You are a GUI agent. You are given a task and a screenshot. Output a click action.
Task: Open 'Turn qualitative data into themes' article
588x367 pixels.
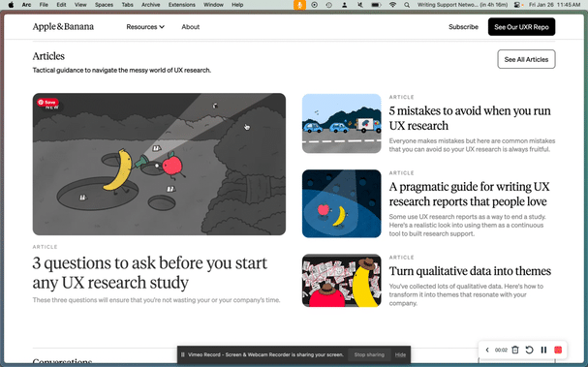470,271
